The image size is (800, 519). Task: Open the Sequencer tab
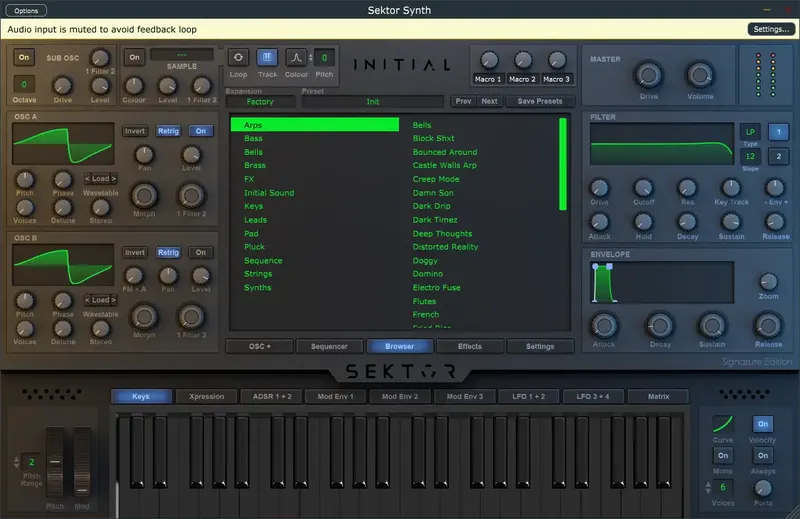point(329,347)
